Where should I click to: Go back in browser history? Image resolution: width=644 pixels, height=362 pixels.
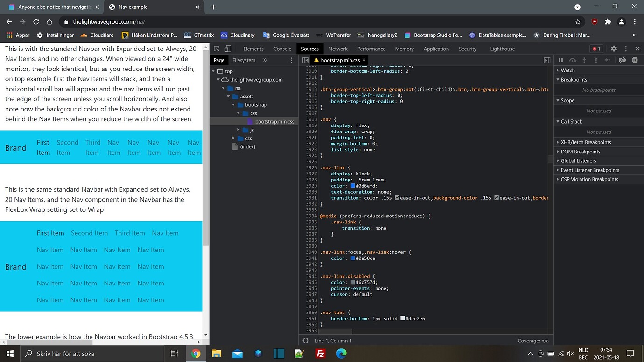point(9,21)
